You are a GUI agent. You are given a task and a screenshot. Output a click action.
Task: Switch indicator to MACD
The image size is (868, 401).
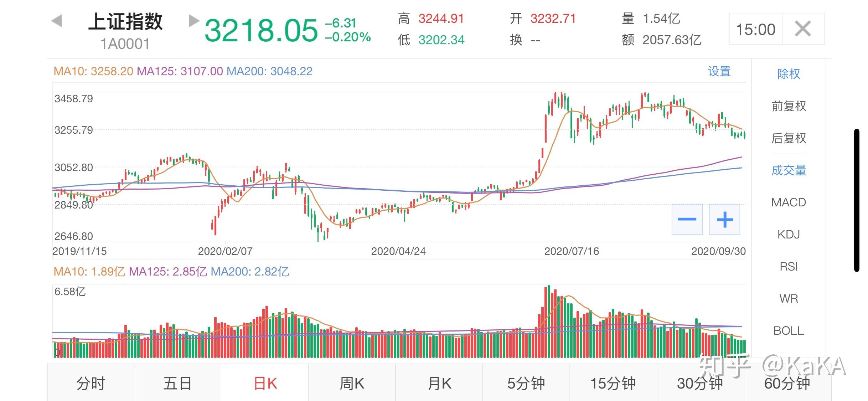(x=789, y=202)
